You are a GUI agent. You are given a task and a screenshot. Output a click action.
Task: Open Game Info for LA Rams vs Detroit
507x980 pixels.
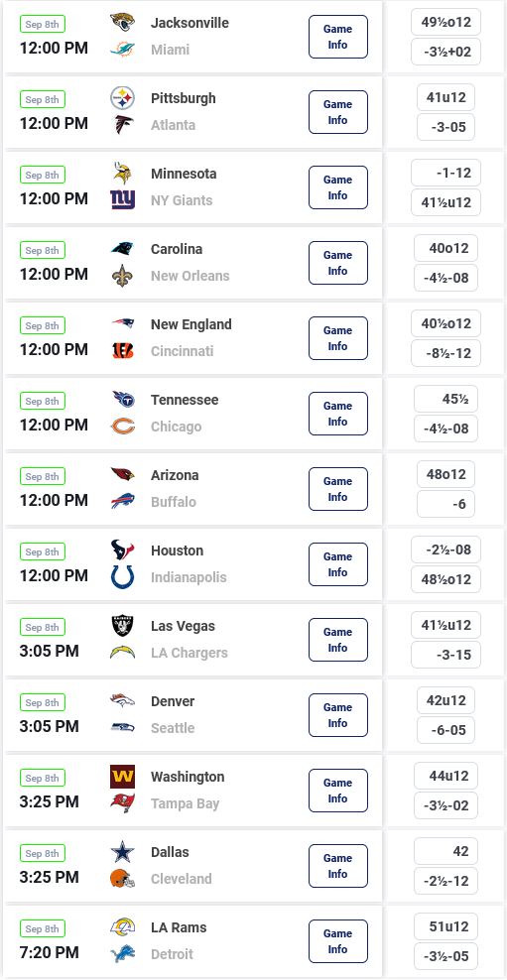[338, 941]
